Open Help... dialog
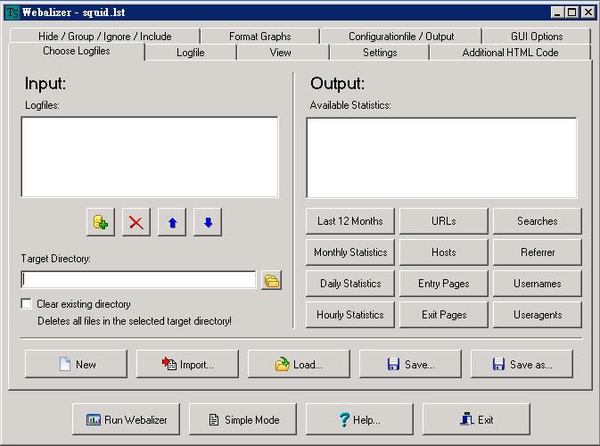Viewport: 600px width, 446px height. [x=360, y=419]
